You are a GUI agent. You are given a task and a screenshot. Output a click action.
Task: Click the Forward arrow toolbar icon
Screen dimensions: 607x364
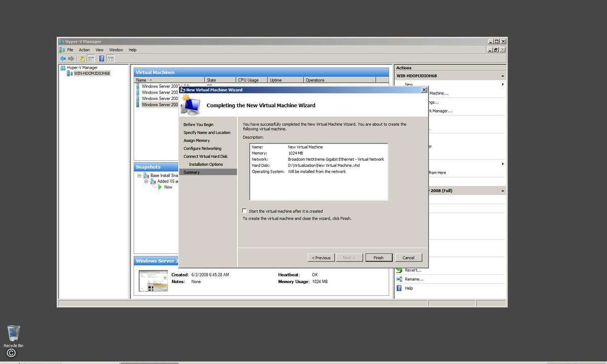71,59
